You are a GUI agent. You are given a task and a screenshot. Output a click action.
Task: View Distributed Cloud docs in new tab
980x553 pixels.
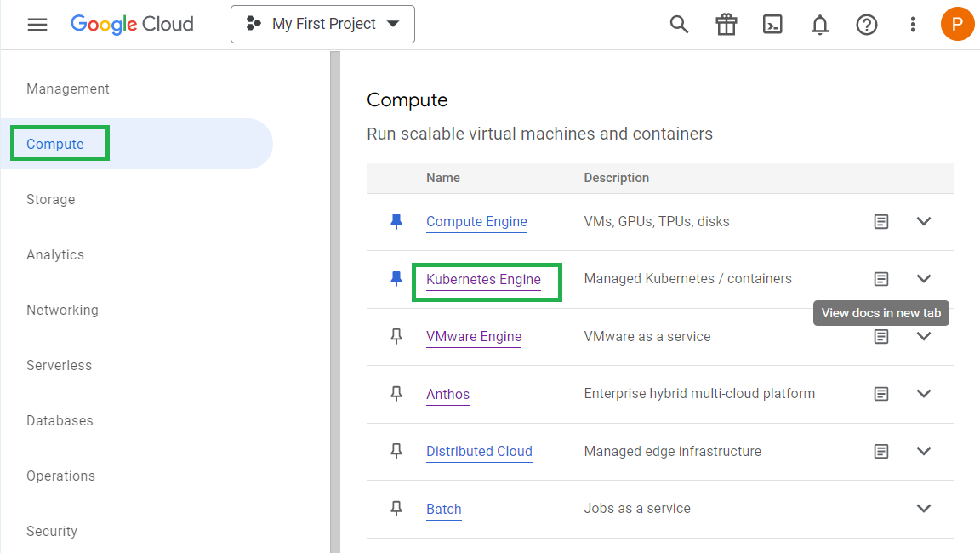point(881,451)
